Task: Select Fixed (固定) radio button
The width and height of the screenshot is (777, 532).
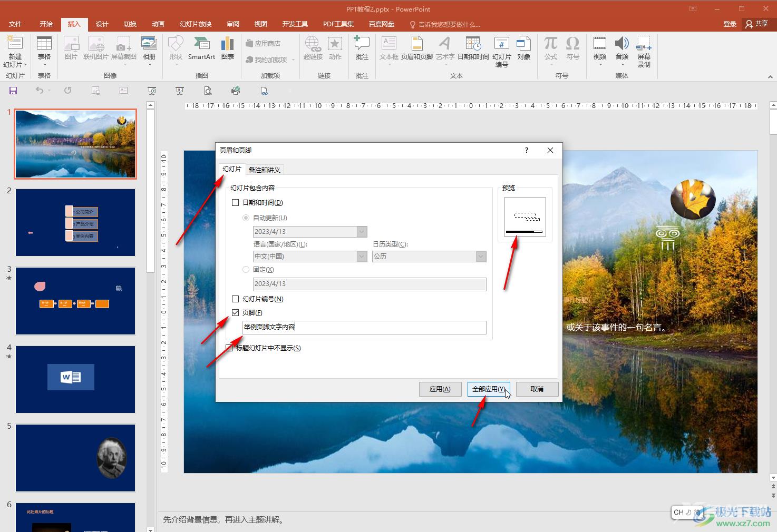Action: [246, 269]
